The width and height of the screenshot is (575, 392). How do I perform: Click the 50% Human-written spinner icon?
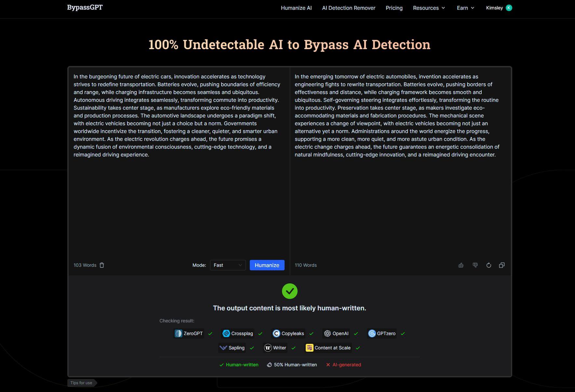[269, 365]
